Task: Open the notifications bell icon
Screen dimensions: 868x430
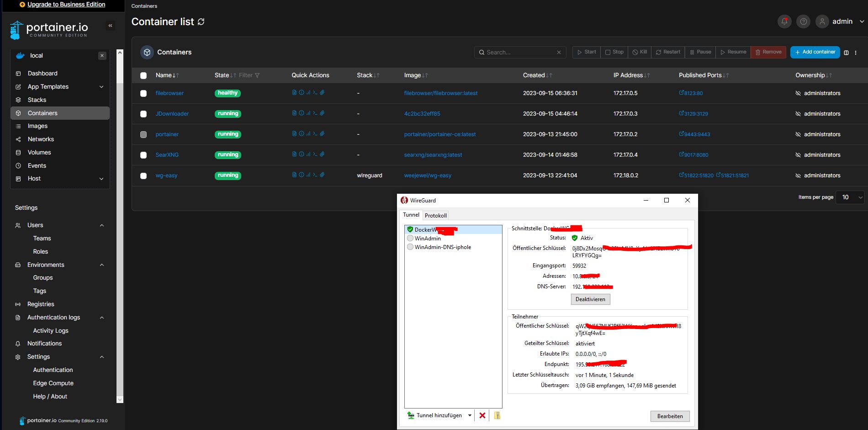Action: (x=784, y=21)
